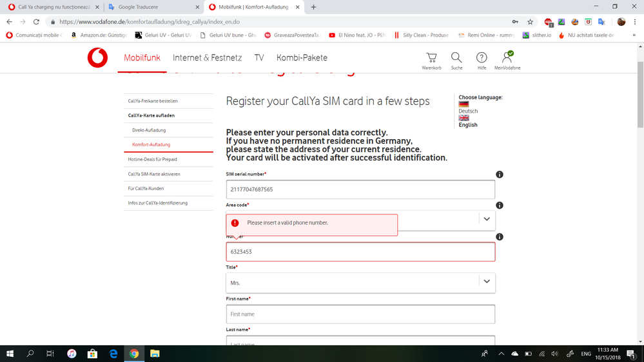The image size is (644, 362).
Task: Open a new browser tab
Action: click(313, 7)
